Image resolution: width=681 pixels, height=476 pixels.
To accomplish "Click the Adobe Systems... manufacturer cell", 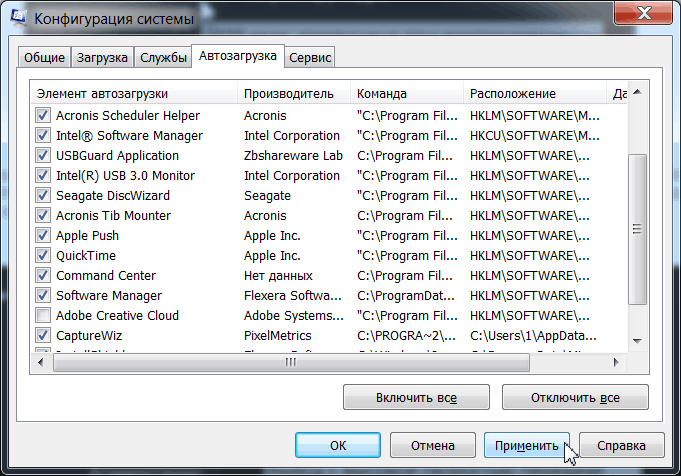I will tap(294, 315).
